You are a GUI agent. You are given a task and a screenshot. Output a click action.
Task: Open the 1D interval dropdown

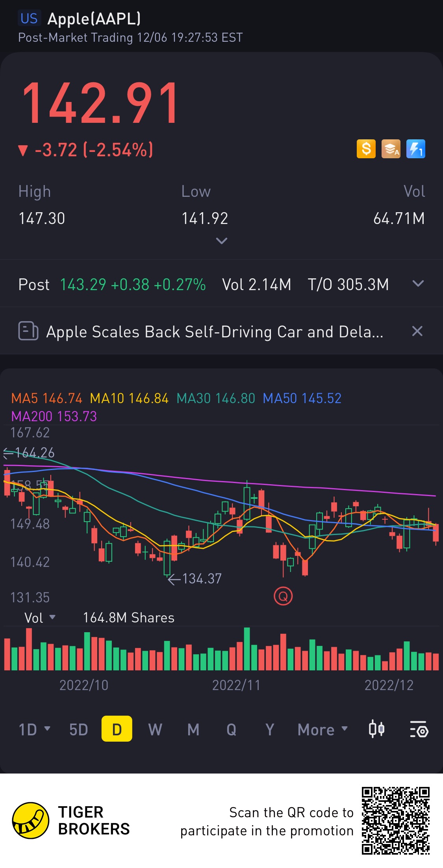click(x=35, y=729)
